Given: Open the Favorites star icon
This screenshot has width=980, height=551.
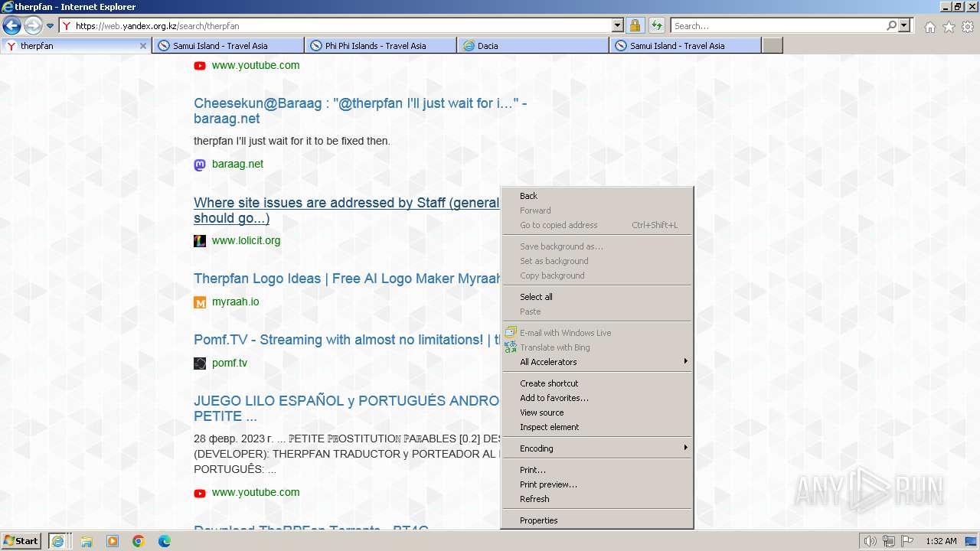Looking at the screenshot, I should [949, 27].
